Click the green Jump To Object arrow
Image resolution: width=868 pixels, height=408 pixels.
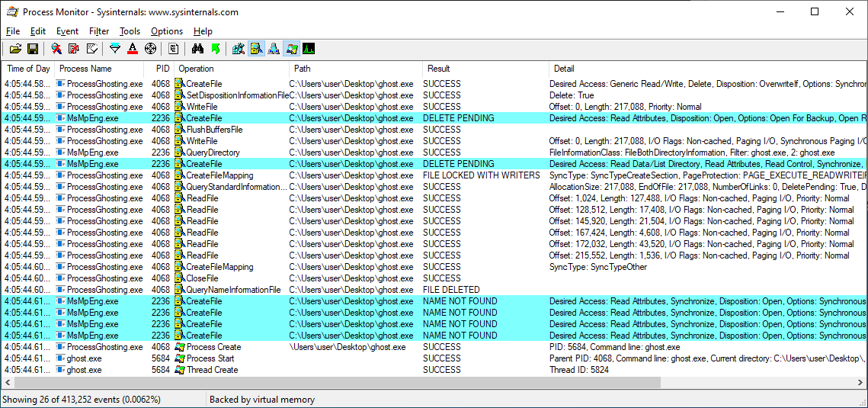point(216,49)
